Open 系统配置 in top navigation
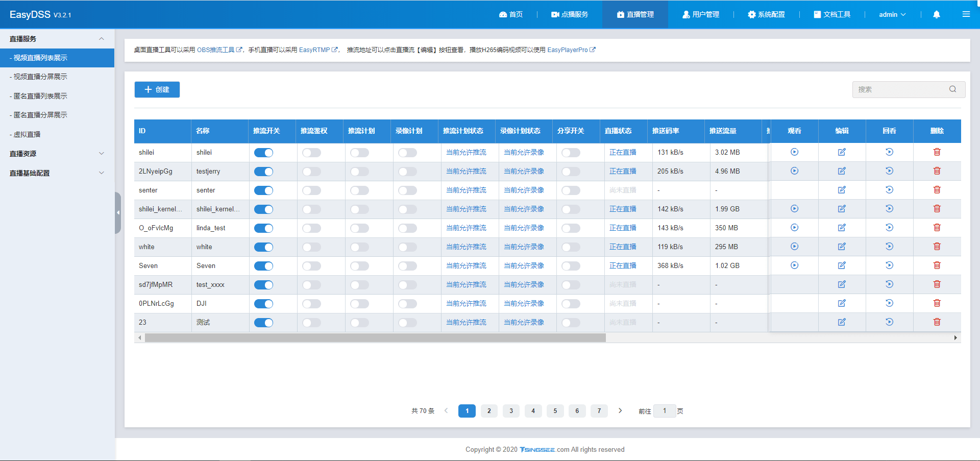Viewport: 980px width, 461px height. coord(766,14)
